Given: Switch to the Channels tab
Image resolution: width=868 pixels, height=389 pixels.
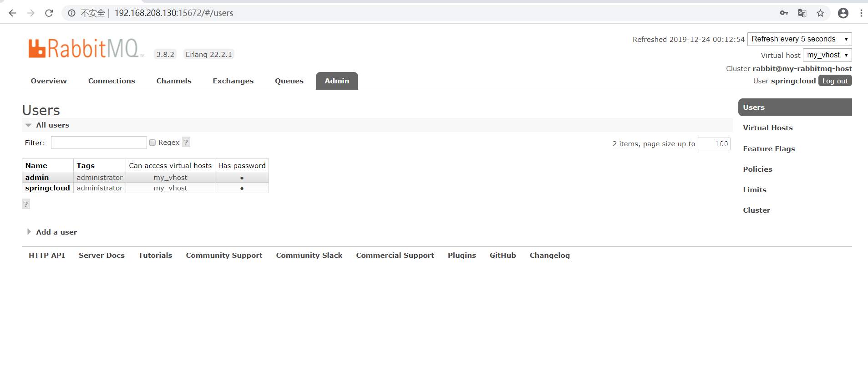Looking at the screenshot, I should 174,81.
